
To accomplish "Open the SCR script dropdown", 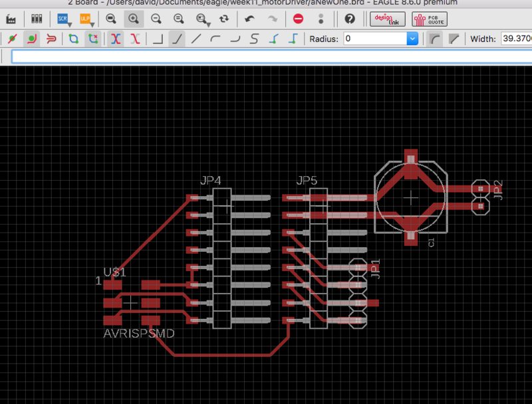I will [x=65, y=19].
